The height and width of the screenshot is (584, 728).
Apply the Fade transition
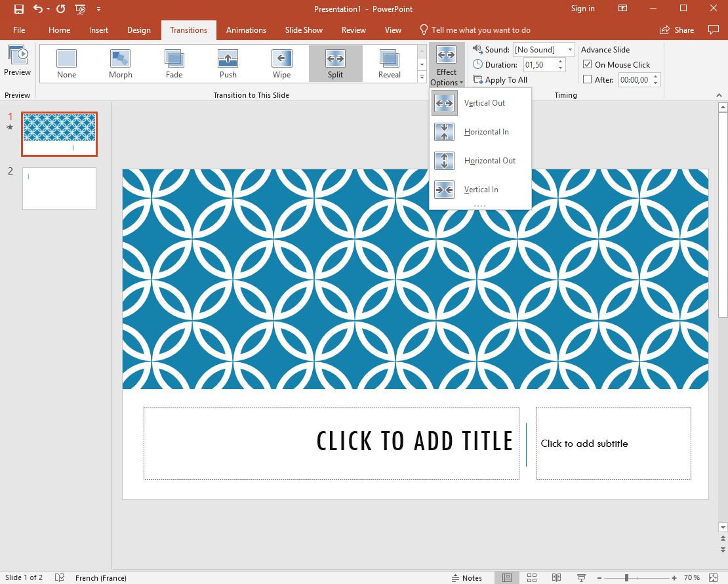pos(174,64)
